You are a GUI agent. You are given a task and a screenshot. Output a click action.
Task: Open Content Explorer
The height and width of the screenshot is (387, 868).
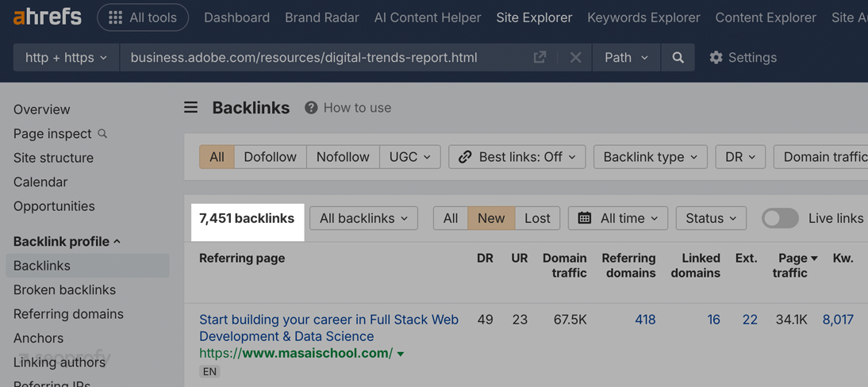tap(766, 17)
